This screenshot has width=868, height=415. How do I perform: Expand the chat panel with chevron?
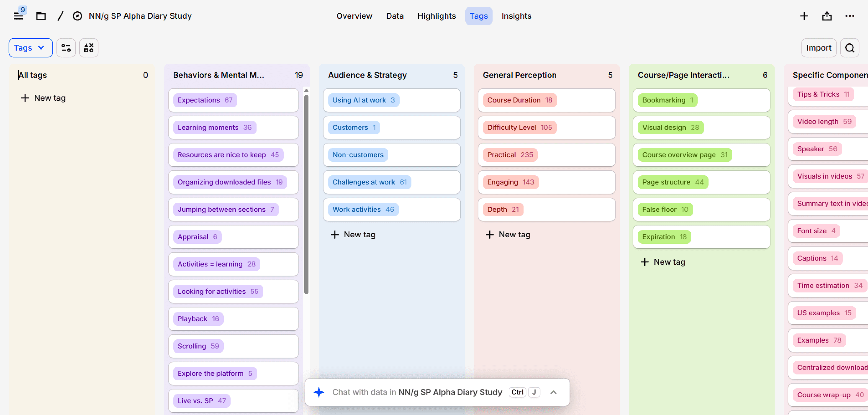click(553, 392)
